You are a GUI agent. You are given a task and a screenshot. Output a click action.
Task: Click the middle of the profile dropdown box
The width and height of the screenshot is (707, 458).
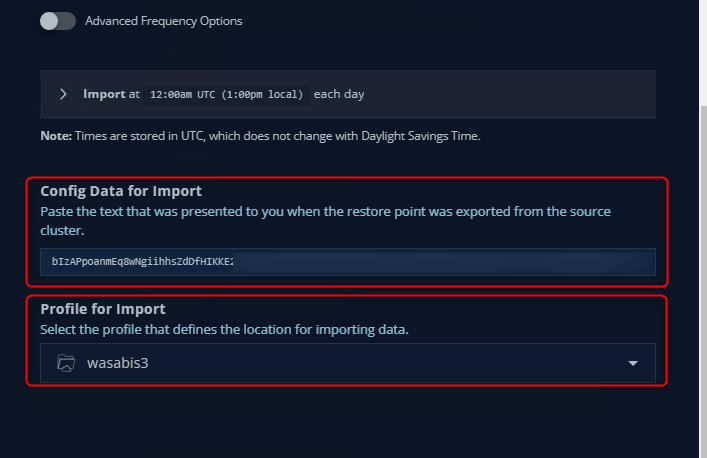(x=347, y=363)
